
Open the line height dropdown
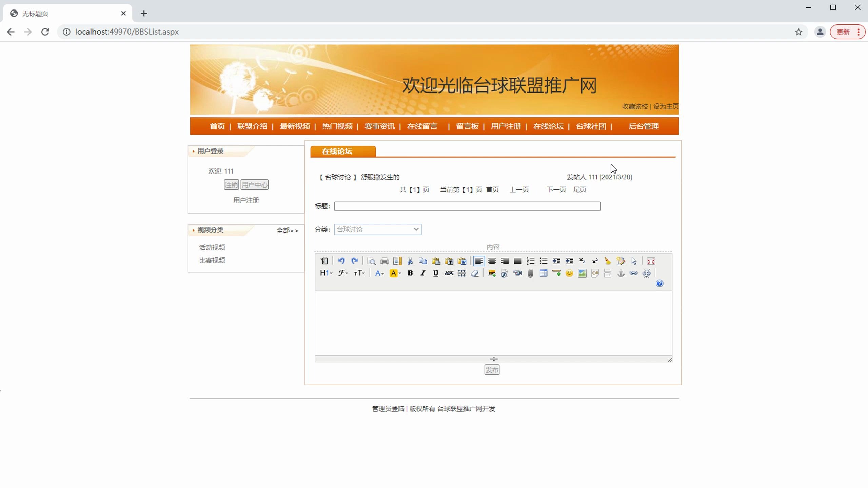pyautogui.click(x=461, y=273)
